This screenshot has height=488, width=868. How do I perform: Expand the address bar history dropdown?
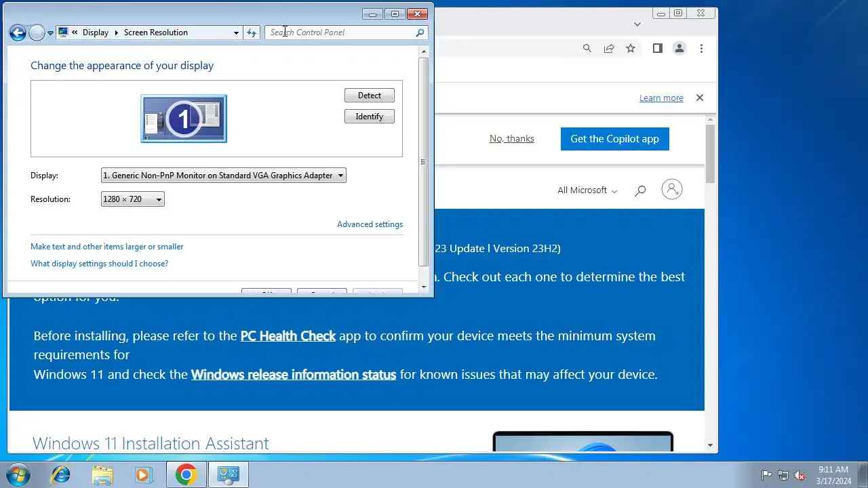click(x=236, y=33)
